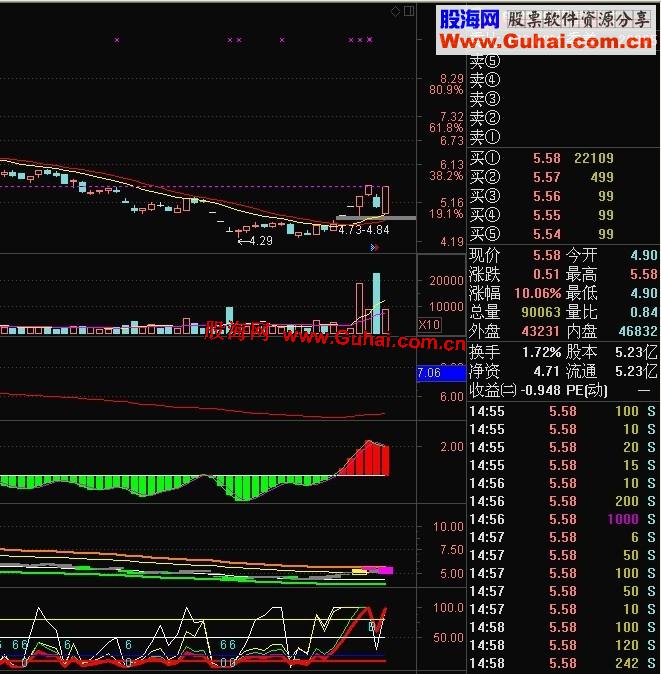661x674 pixels.
Task: Click the diamond icon above the chart
Action: pos(395,12)
